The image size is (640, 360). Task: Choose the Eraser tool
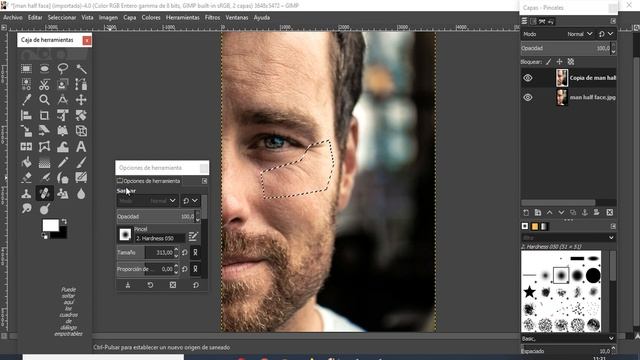point(27,178)
